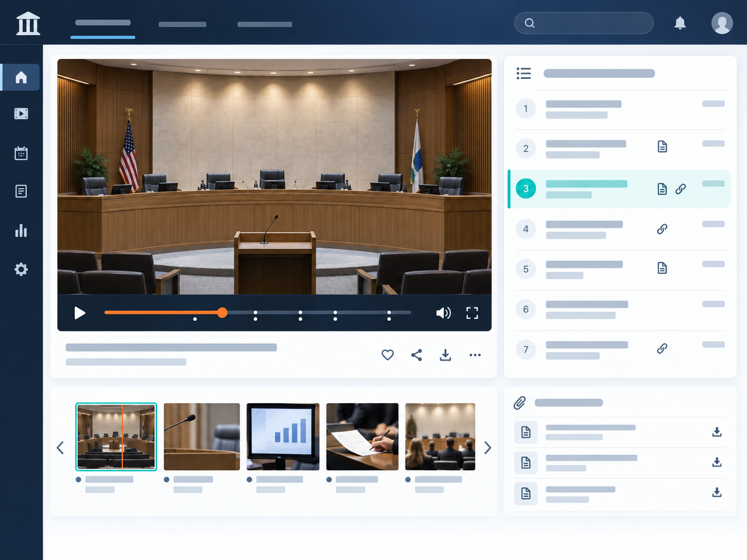Open the user profile avatar
747x560 pixels.
[x=722, y=23]
